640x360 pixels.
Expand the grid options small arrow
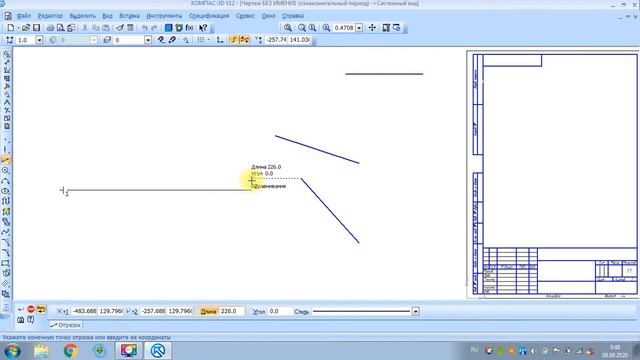209,40
